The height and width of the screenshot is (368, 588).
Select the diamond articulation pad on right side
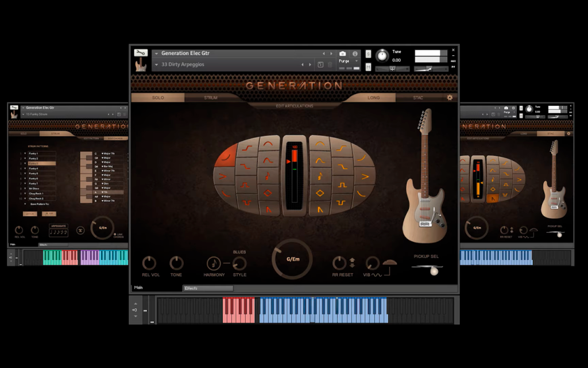click(320, 193)
